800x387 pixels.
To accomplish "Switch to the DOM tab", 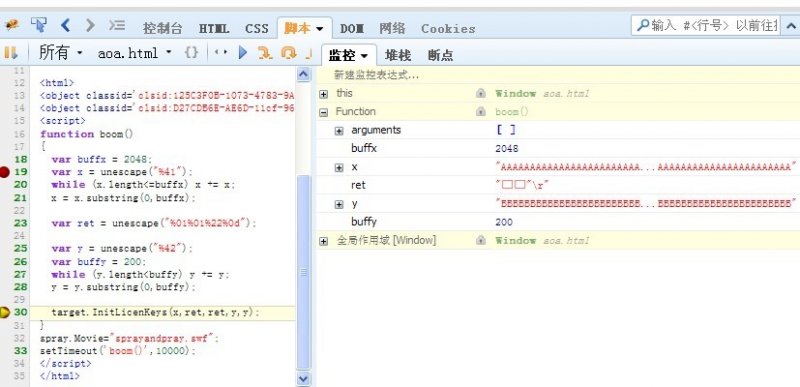I will (x=352, y=29).
